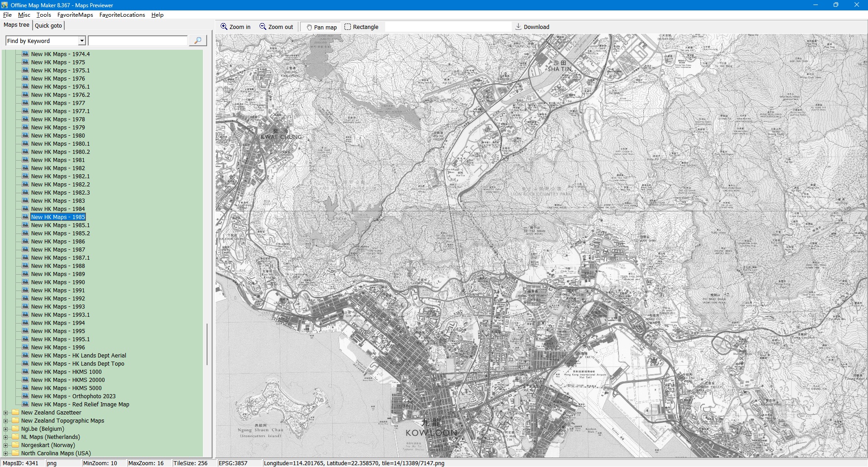
Task: Expand the New Zealand Gazetteer folder
Action: pyautogui.click(x=5, y=413)
